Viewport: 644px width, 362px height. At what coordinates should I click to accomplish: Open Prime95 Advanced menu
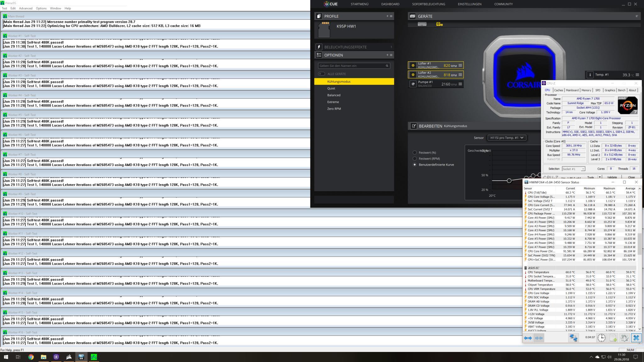pos(25,8)
